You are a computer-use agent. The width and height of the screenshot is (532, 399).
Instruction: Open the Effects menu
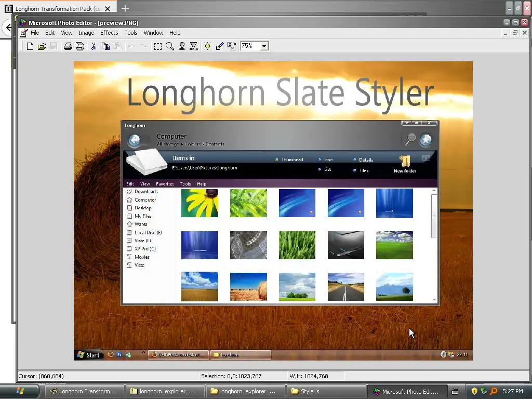109,33
